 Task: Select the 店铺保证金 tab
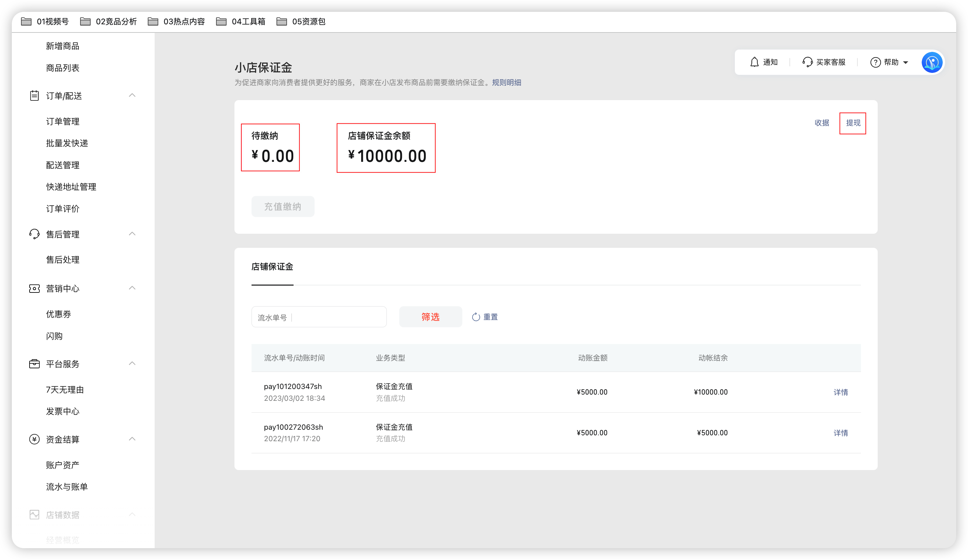pos(272,267)
